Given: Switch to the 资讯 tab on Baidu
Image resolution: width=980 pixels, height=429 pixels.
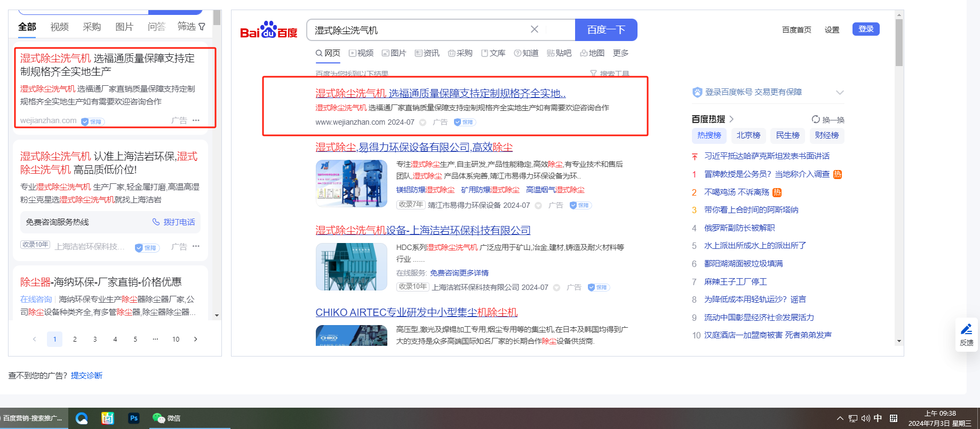Looking at the screenshot, I should (427, 53).
